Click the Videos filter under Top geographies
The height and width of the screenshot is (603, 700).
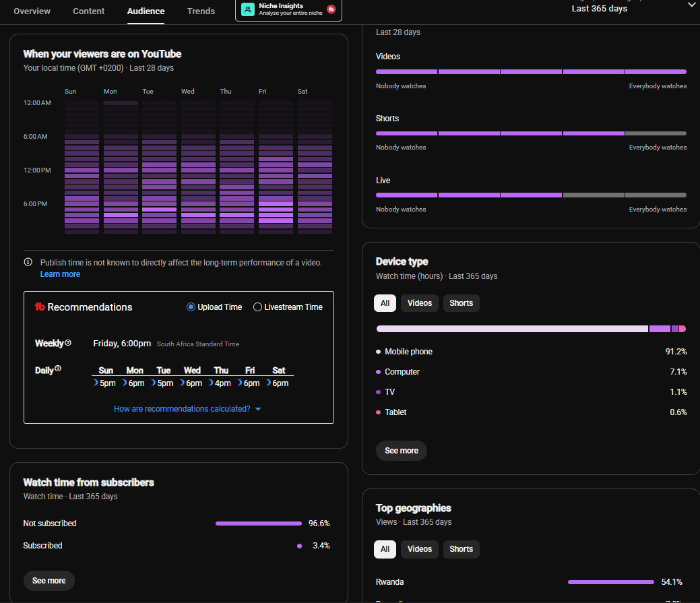419,549
